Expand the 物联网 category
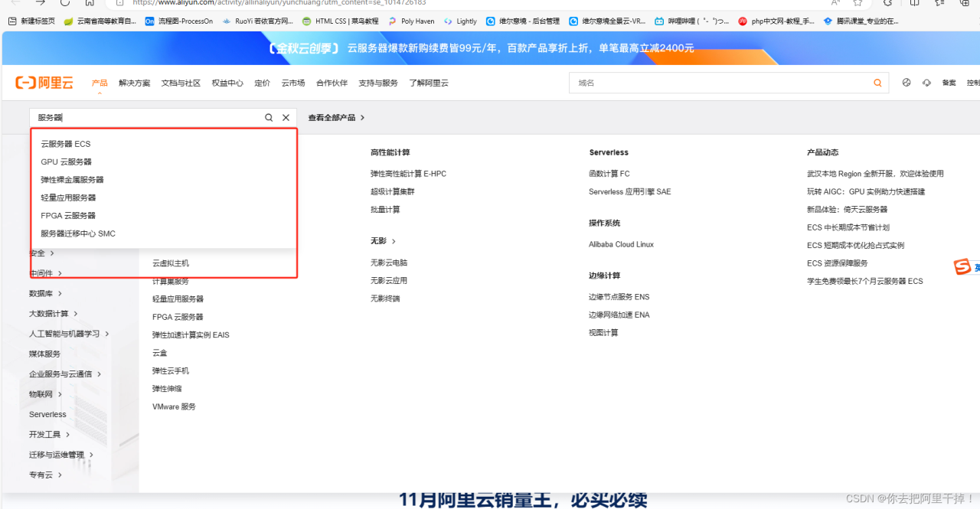The width and height of the screenshot is (980, 509). click(x=45, y=394)
